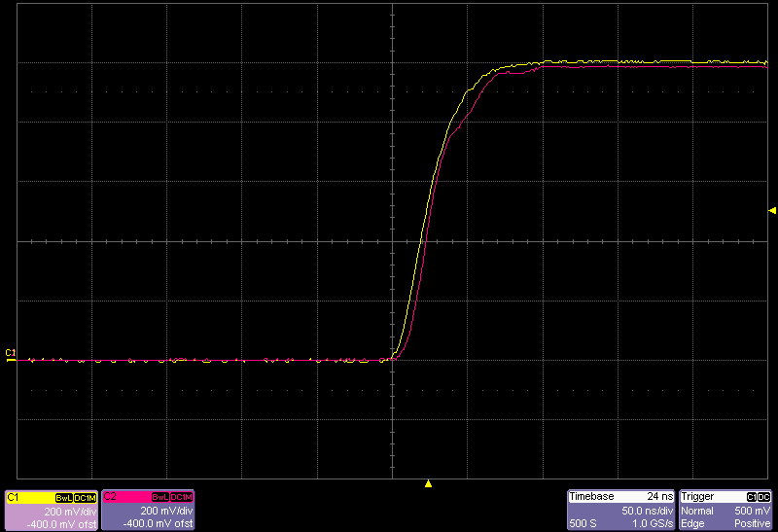Click the 50.0 ns/div timebase value
Viewport: 778px width, 532px height.
[648, 511]
